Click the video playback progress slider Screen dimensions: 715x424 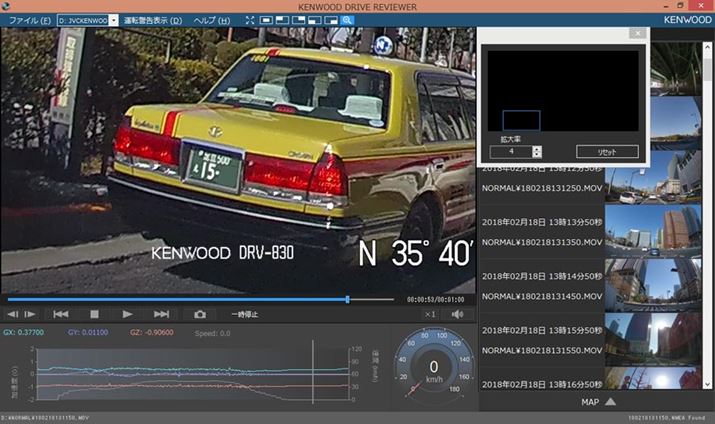pyautogui.click(x=200, y=298)
